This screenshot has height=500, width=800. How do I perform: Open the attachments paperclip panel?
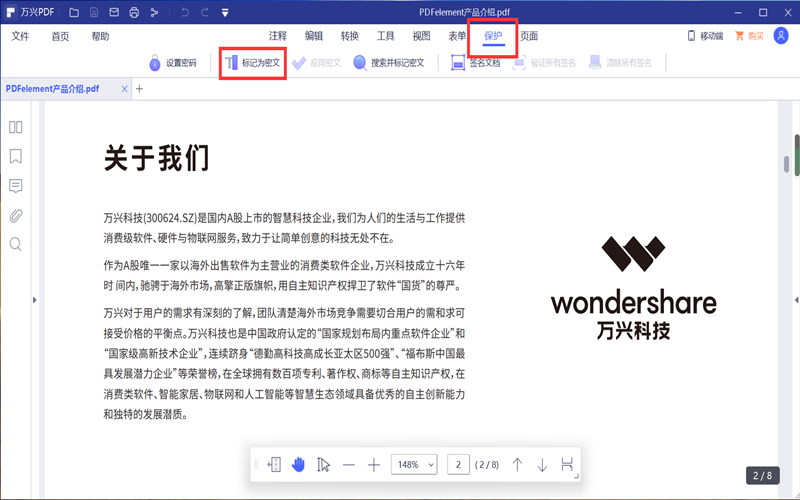click(16, 215)
